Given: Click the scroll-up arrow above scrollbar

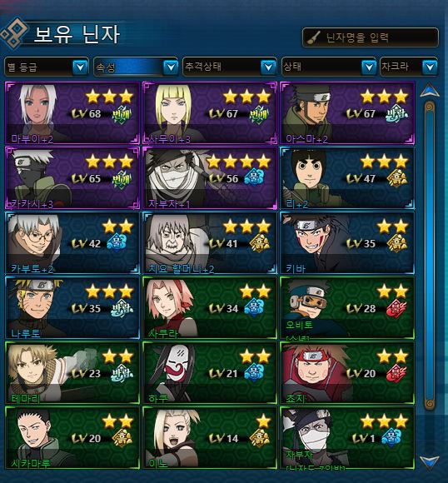Looking at the screenshot, I should pos(430,91).
